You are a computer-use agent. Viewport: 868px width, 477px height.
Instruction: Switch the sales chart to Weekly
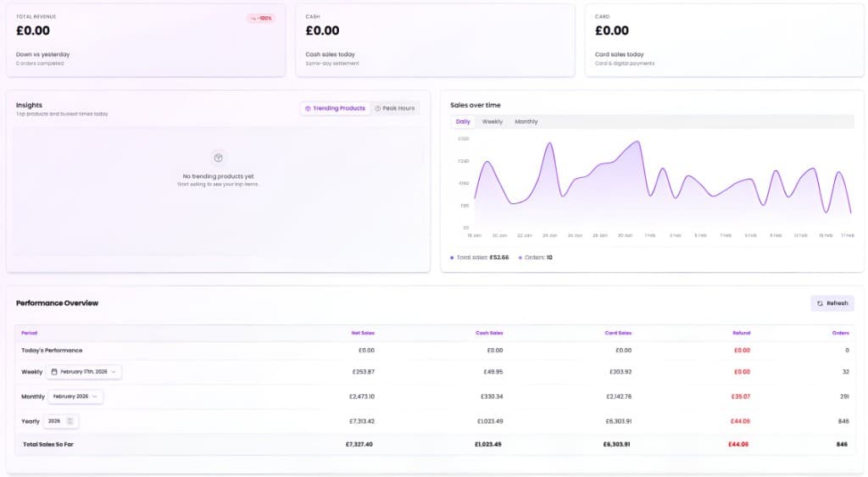pos(492,122)
